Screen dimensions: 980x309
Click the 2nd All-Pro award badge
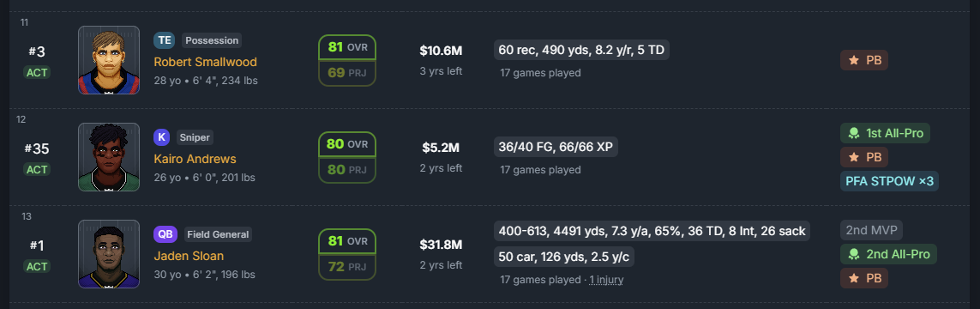(x=889, y=254)
